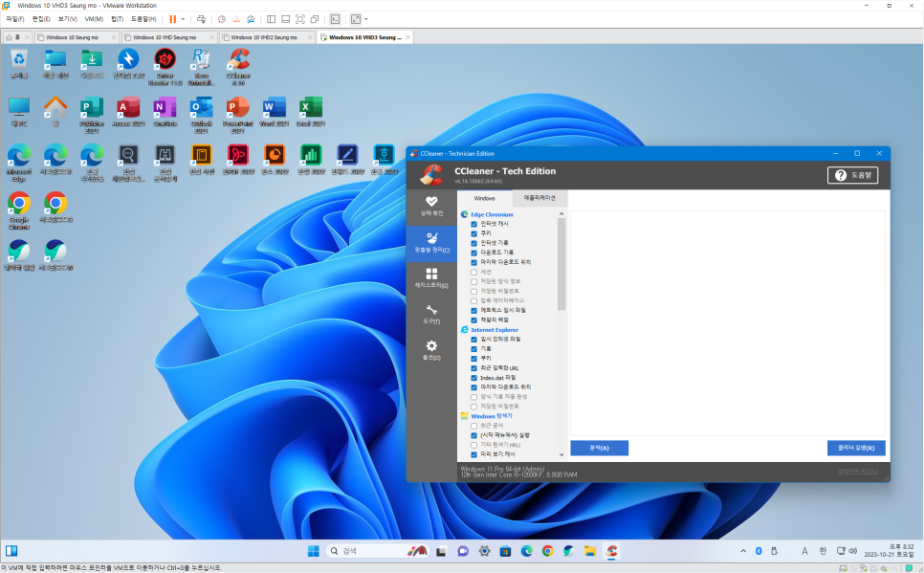Open the 편집(E) menu in VMware
The height and width of the screenshot is (573, 924).
(41, 19)
